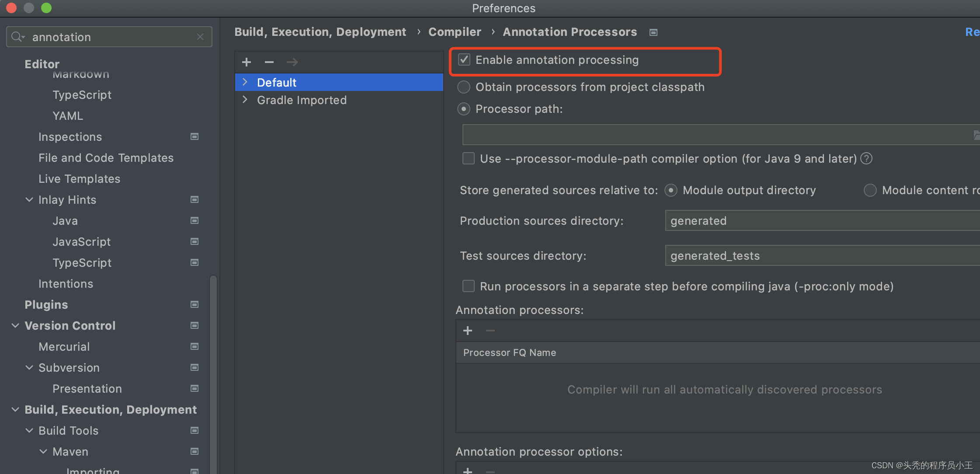Image resolution: width=980 pixels, height=474 pixels.
Task: Remove the selected annotation profile
Action: (269, 62)
